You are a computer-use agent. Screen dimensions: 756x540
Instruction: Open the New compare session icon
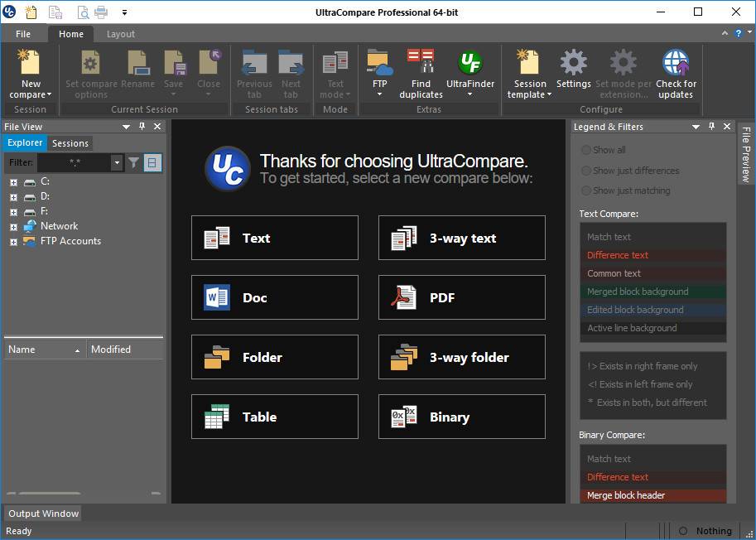(x=30, y=62)
